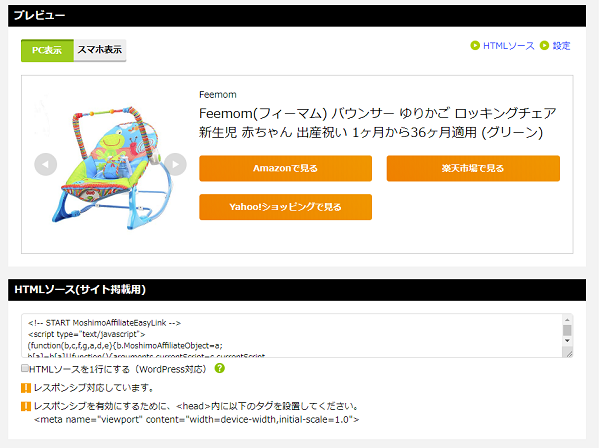Screen dimensions: 600x448
Task: Switch to the スマホ表示 tab
Action: click(x=99, y=50)
